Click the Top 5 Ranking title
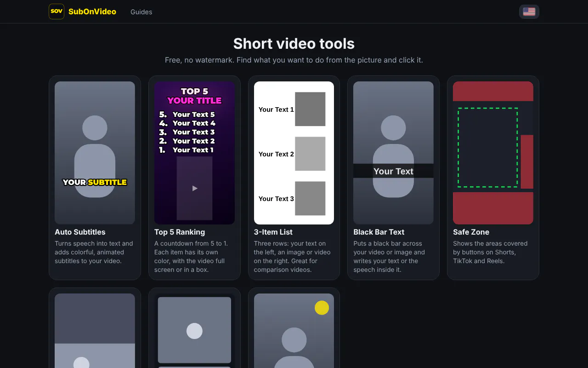 pyautogui.click(x=180, y=232)
